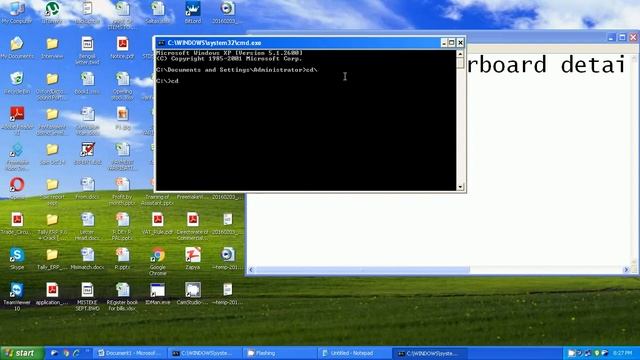
Task: Open the My Computer desktop icon
Action: [x=17, y=12]
